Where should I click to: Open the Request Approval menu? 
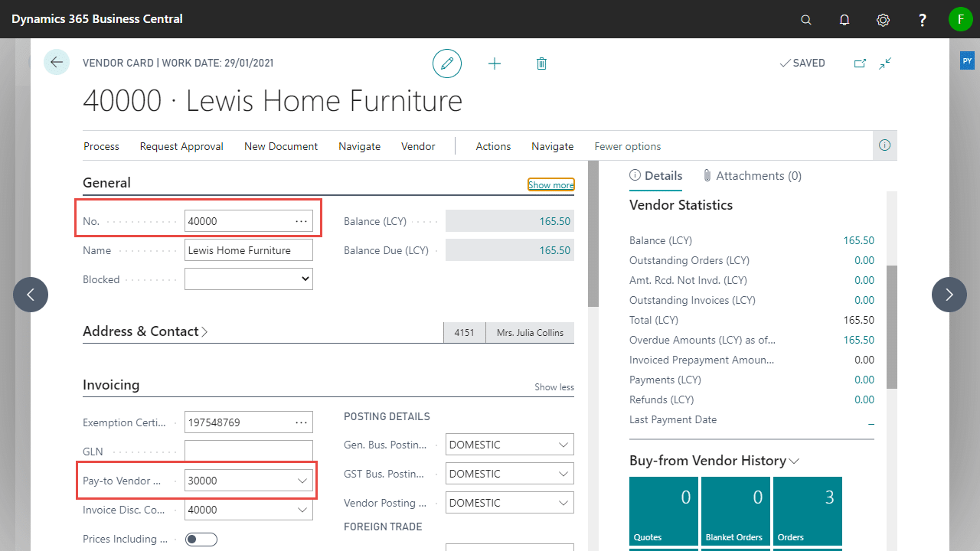point(181,146)
